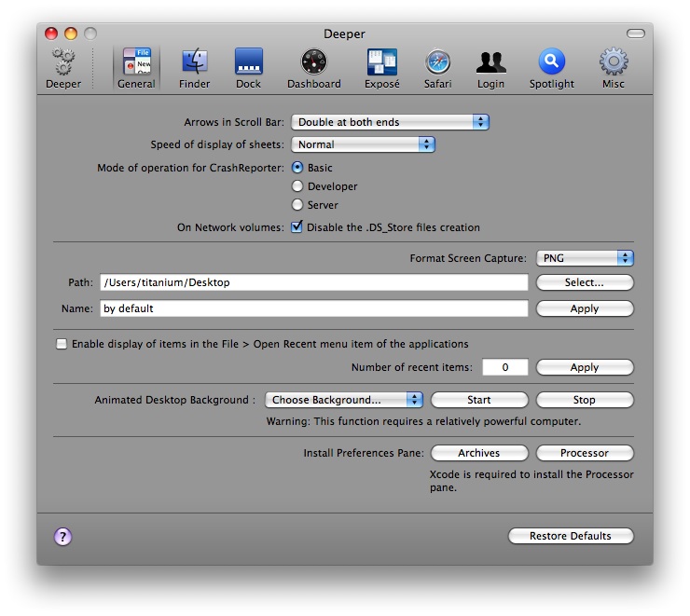This screenshot has height=616, width=690.
Task: Open the Spotlight settings icon
Action: point(551,67)
